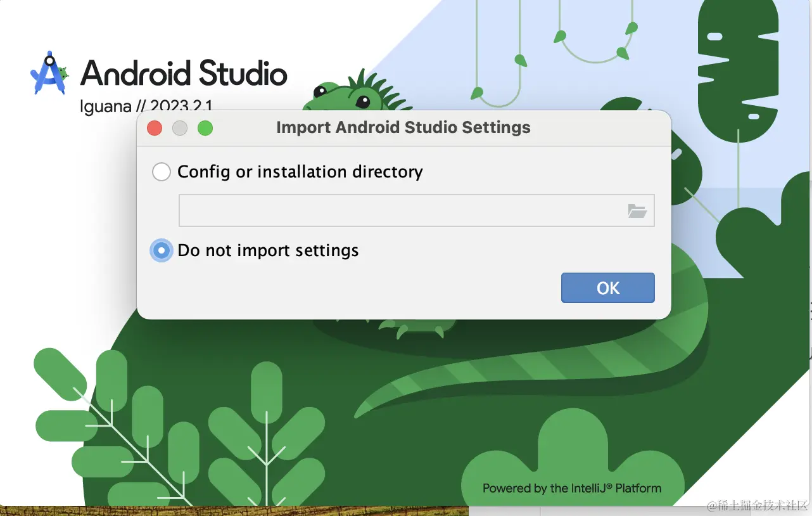The width and height of the screenshot is (812, 516).
Task: Click the Import Android Studio Settings title bar
Action: point(403,128)
